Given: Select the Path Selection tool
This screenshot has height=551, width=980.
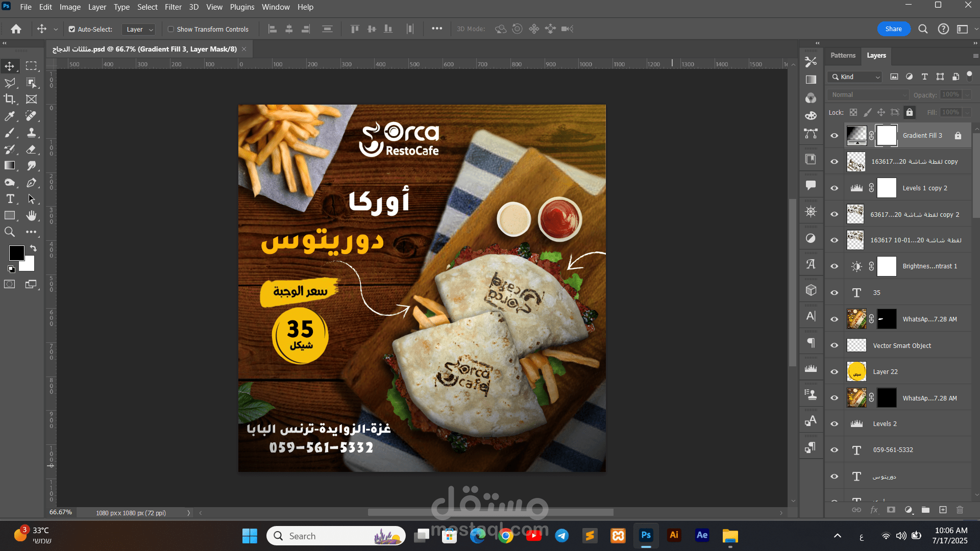Looking at the screenshot, I should [32, 199].
